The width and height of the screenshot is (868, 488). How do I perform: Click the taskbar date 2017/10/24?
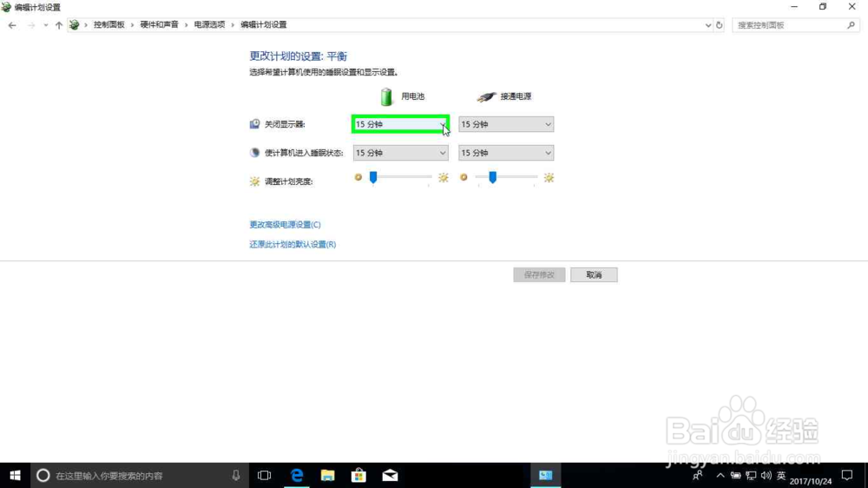(x=811, y=481)
